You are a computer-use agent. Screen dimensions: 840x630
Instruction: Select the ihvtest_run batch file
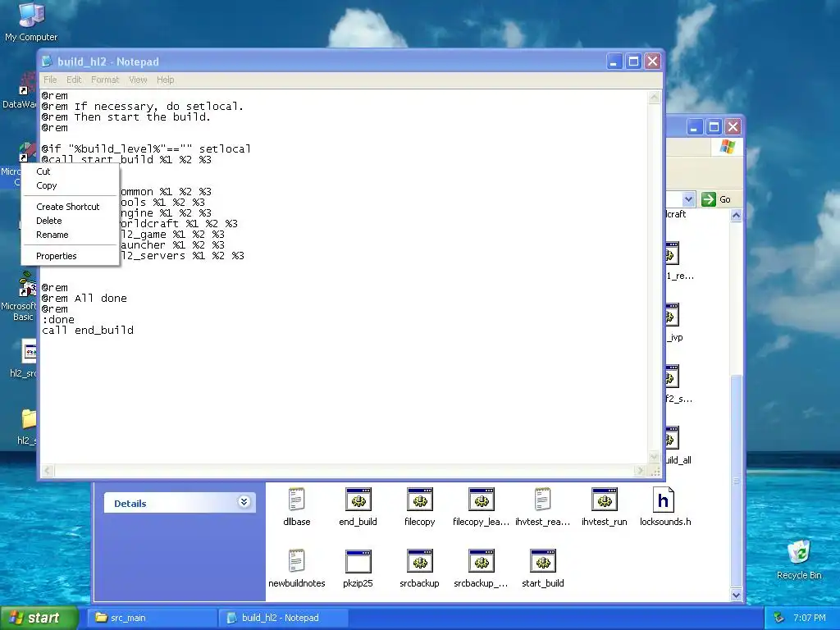click(x=605, y=507)
